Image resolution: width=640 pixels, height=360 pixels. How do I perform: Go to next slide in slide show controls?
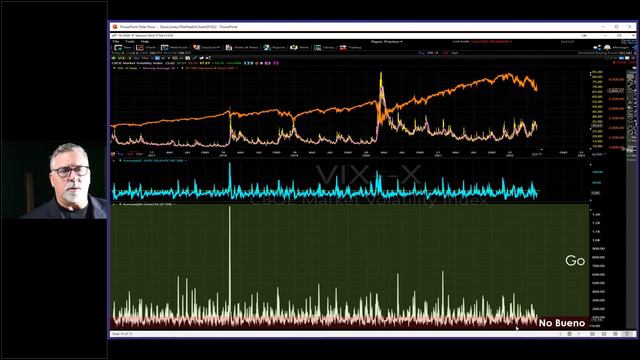(x=579, y=334)
